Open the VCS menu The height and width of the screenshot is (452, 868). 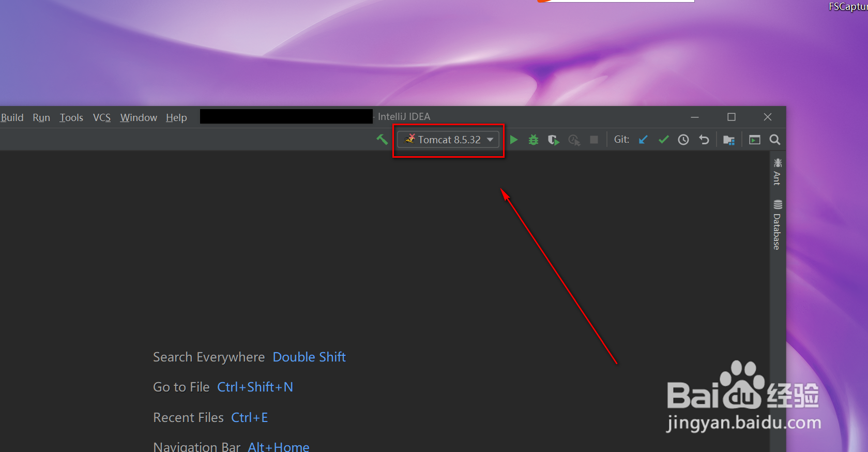(102, 117)
